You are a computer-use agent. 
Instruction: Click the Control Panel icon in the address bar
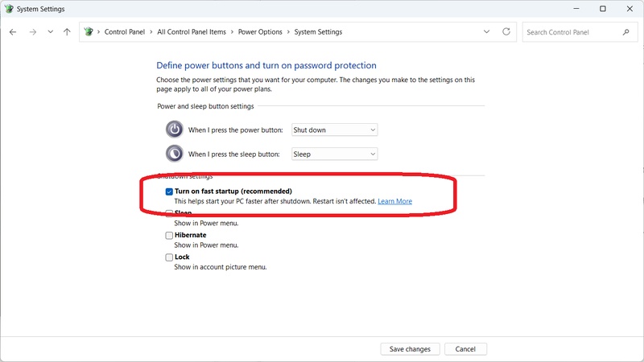click(89, 32)
